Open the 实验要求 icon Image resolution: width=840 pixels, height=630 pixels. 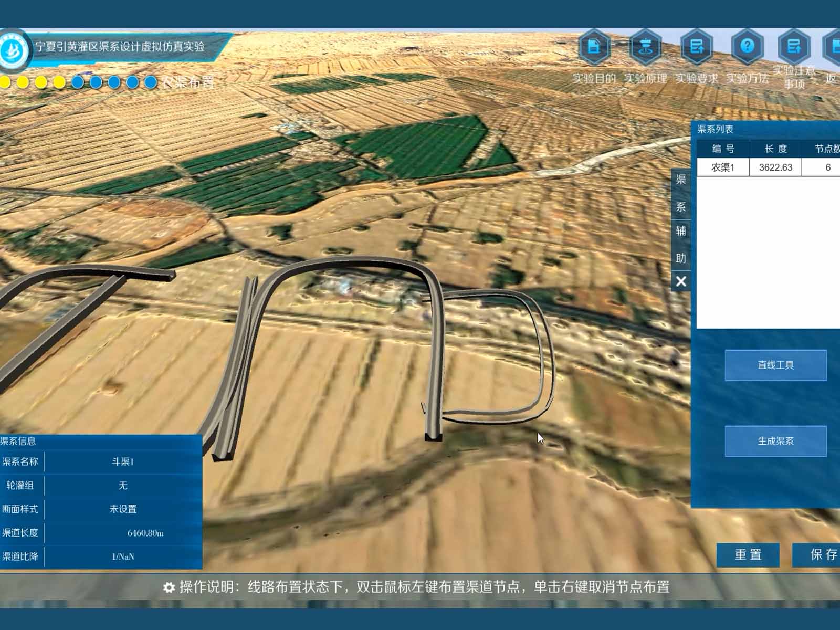(696, 47)
